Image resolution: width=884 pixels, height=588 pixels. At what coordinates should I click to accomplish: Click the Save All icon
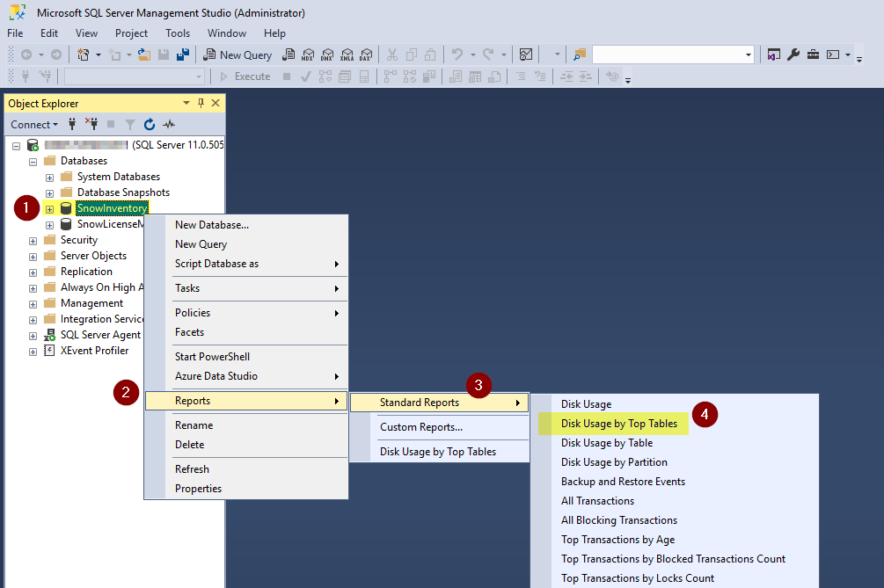tap(183, 54)
